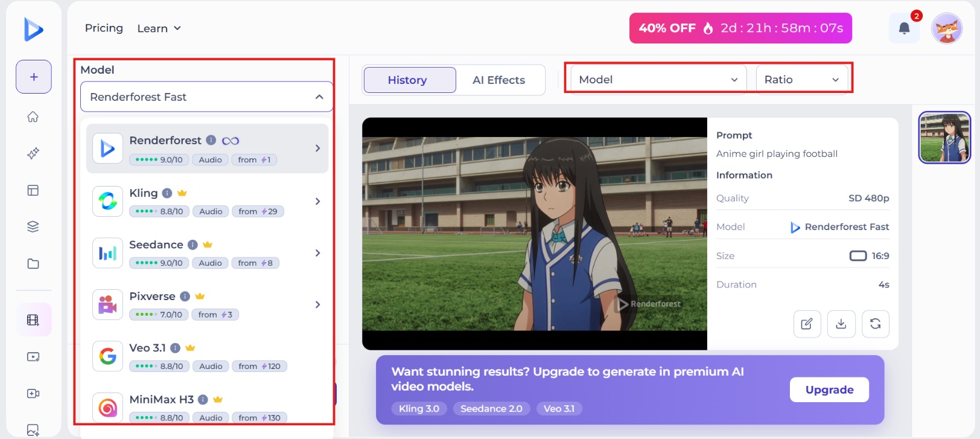
Task: Open the Model filter dropdown
Action: [x=658, y=79]
